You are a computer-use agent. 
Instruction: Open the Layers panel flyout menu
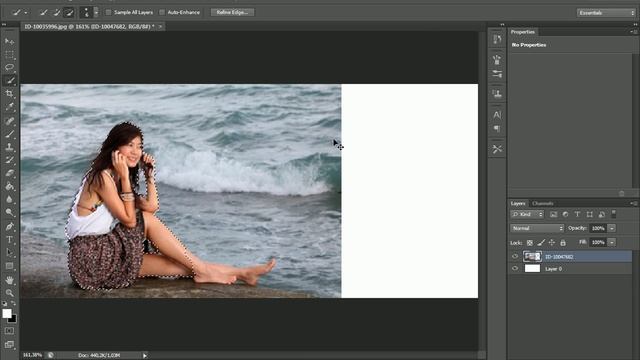633,203
